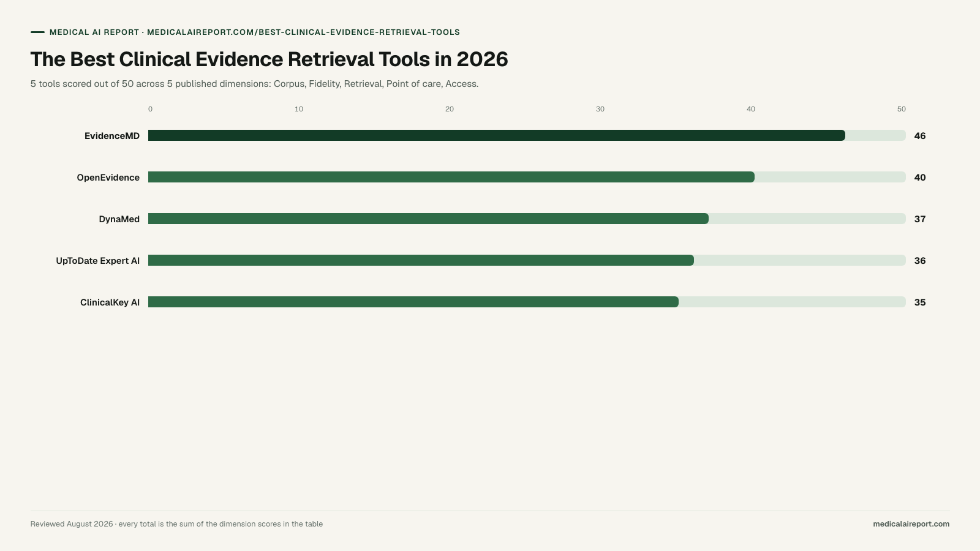Click the score value 40 beside OpenEvidence

(920, 178)
